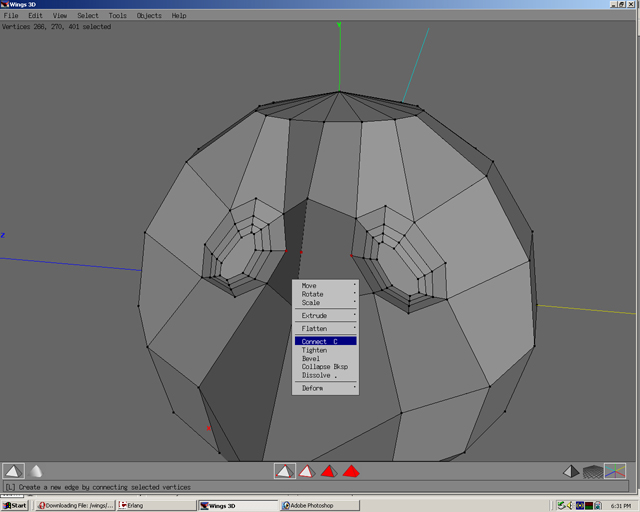The image size is (640, 512).
Task: Click the green Y axis label
Action: [x=339, y=25]
